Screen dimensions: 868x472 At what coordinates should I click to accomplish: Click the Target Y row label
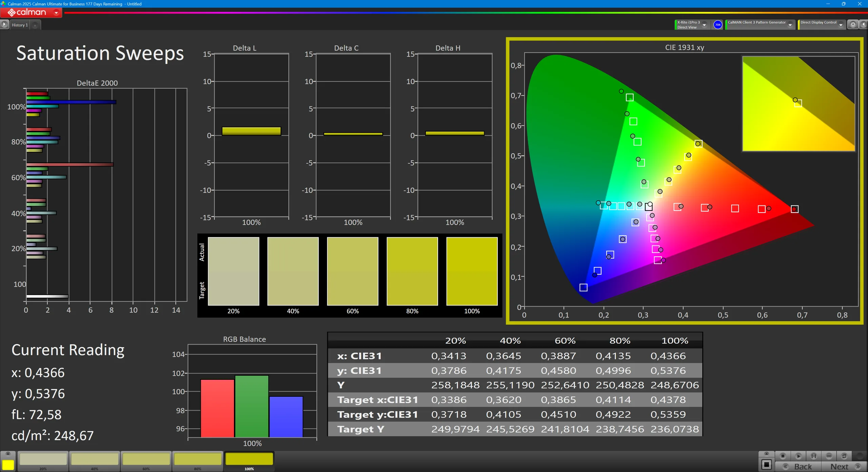[x=361, y=429]
